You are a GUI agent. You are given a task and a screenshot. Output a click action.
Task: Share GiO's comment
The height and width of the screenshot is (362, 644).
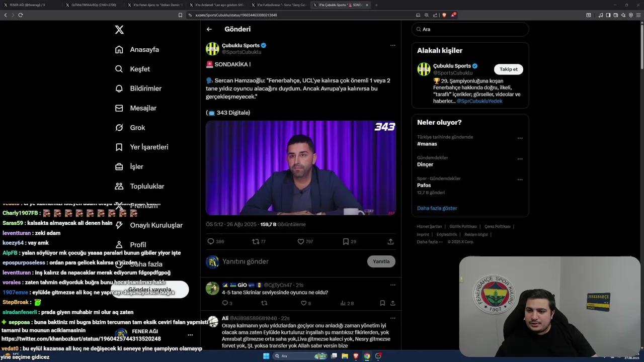pos(392,303)
